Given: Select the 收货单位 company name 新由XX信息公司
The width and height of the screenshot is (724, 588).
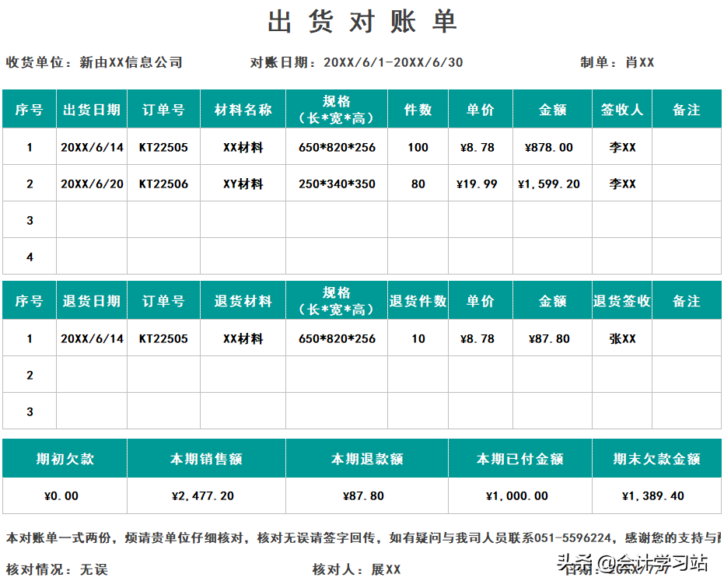Looking at the screenshot, I should click(129, 63).
